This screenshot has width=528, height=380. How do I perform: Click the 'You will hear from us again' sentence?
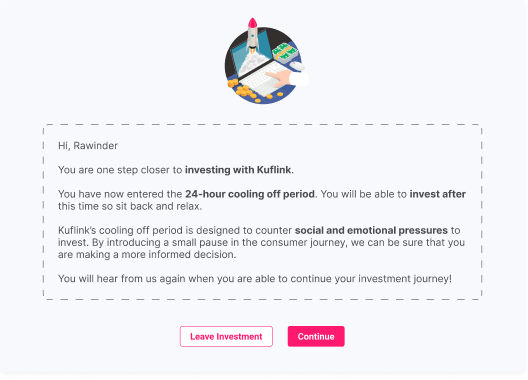(255, 279)
